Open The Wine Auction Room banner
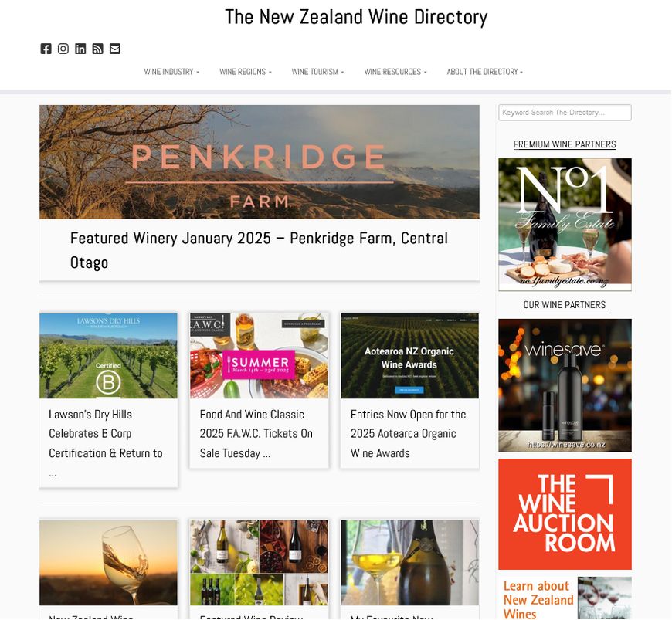 (565, 514)
